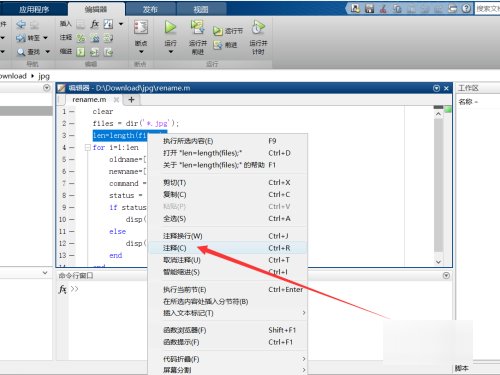Insert function using the fx icon
The image size is (500, 375).
[x=95, y=24]
